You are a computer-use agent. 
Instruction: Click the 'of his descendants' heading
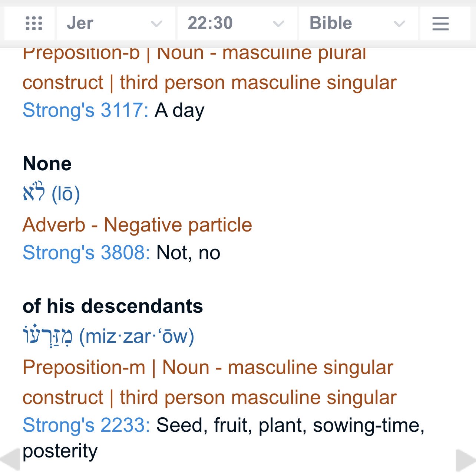(113, 306)
